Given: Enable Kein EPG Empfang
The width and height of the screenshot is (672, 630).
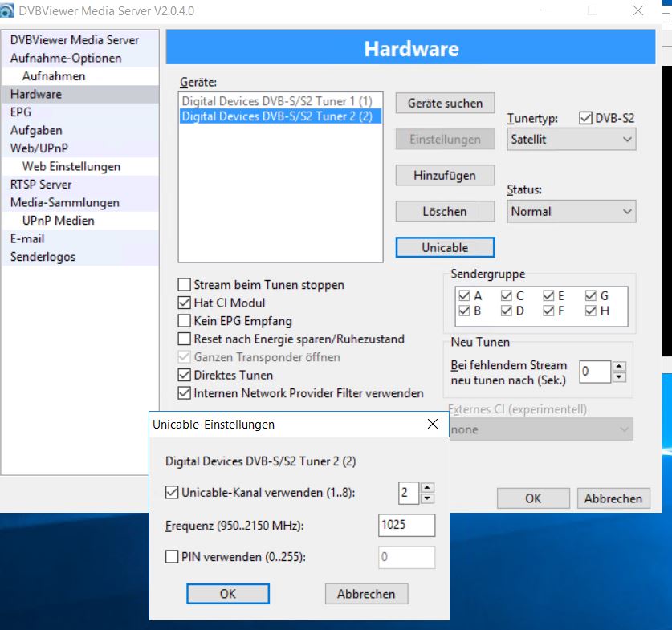Looking at the screenshot, I should tap(185, 321).
